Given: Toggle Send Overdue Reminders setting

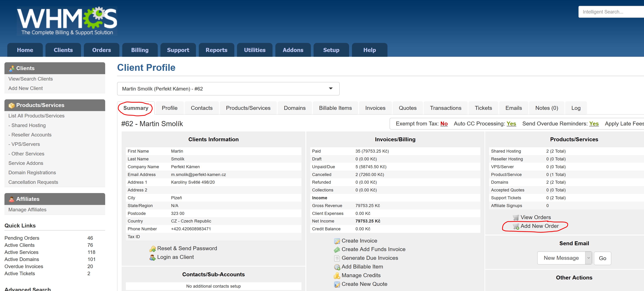Looking at the screenshot, I should coord(594,124).
